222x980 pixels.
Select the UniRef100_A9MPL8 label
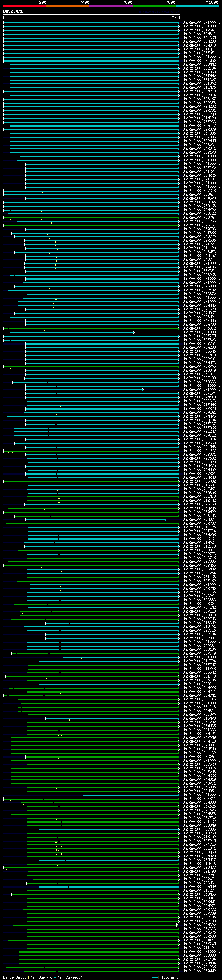(199, 91)
